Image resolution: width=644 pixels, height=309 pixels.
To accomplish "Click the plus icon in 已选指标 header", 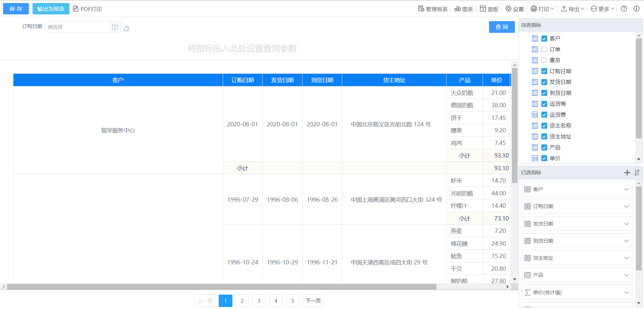I will [627, 173].
